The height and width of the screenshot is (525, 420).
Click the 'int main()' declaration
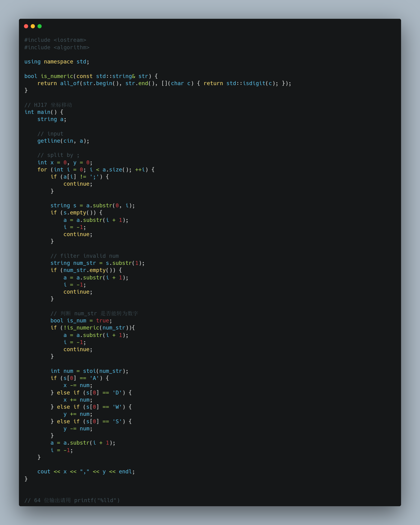(44, 112)
